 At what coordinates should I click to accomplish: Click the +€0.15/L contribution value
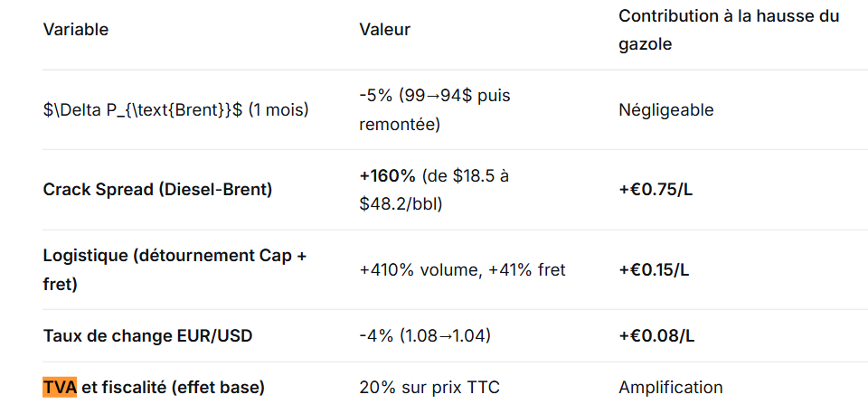point(654,269)
